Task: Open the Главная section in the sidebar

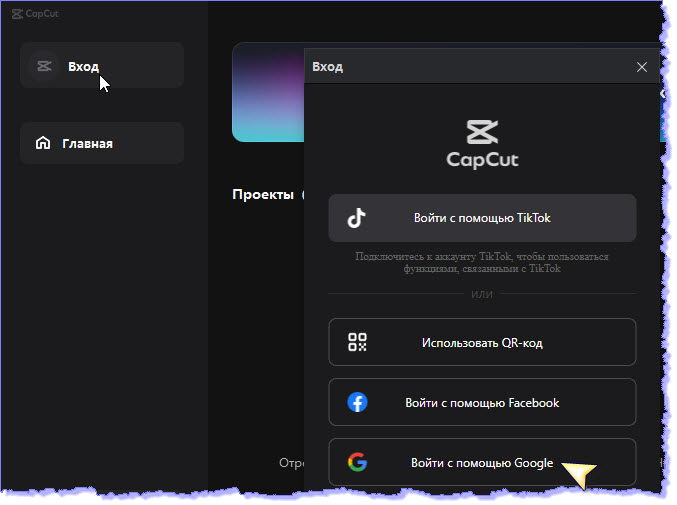Action: click(x=102, y=143)
